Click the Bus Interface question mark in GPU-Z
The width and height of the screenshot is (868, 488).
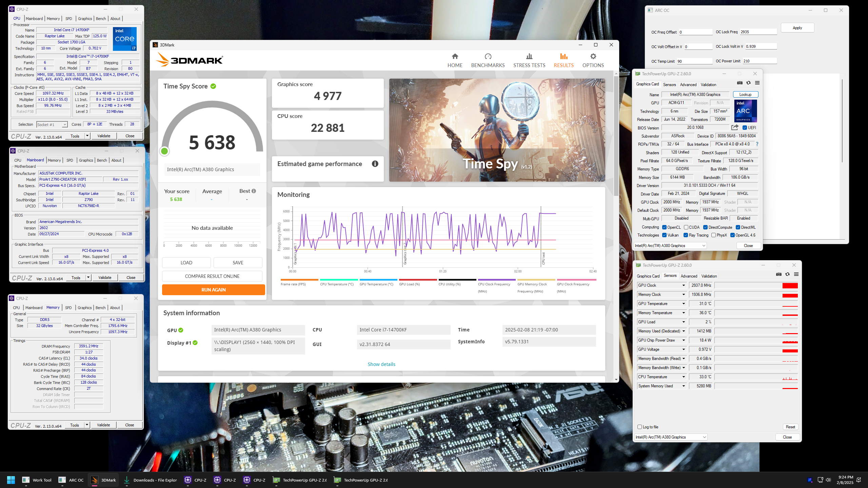coord(757,144)
